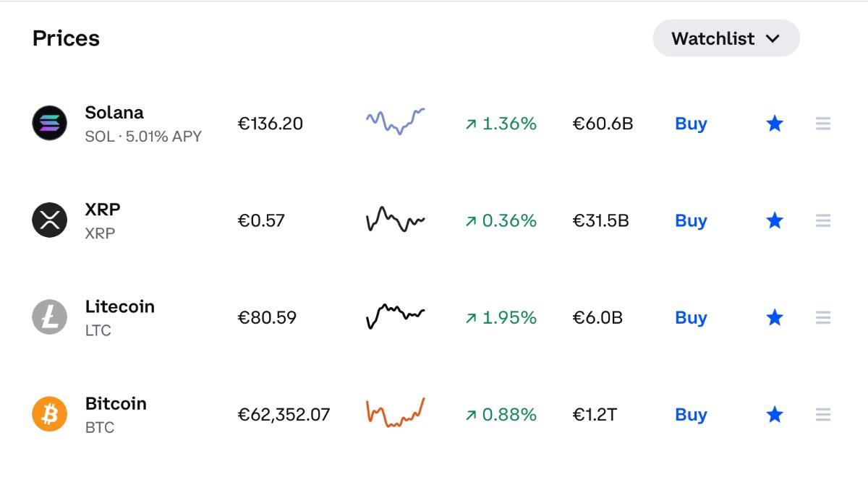Image resolution: width=868 pixels, height=495 pixels.
Task: Grab the Solana row reorder handle
Action: pyautogui.click(x=822, y=124)
